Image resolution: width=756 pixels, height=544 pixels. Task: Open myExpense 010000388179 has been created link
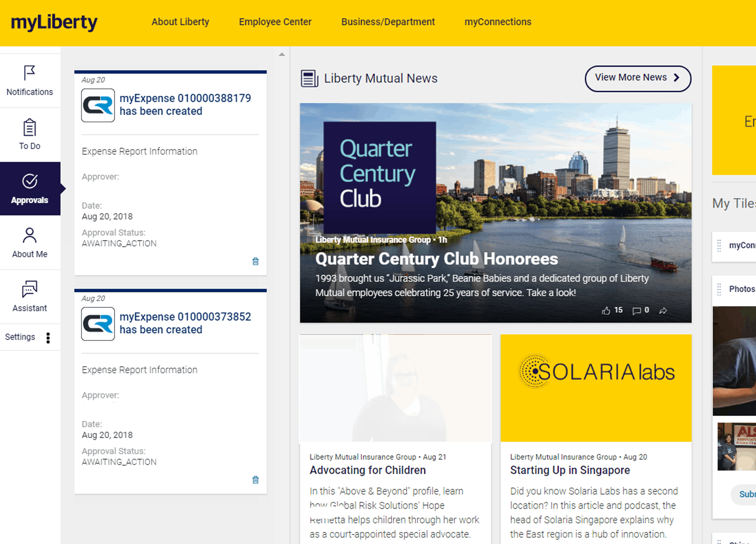tap(185, 105)
